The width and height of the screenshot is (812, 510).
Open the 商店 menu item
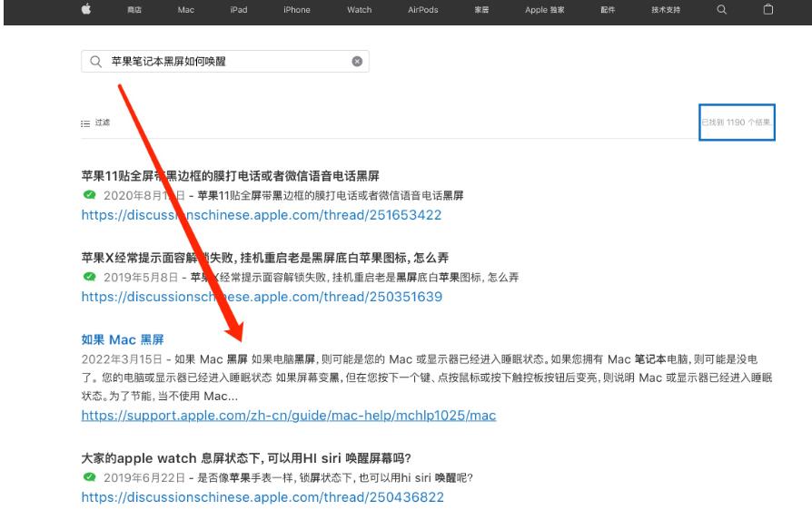tap(134, 10)
